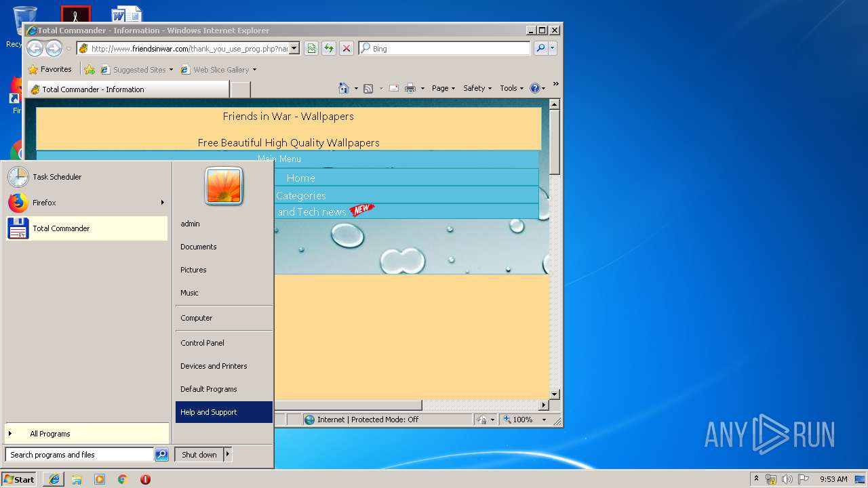Expand command bar overflow chevron
The width and height of the screenshot is (868, 488).
pos(555,84)
